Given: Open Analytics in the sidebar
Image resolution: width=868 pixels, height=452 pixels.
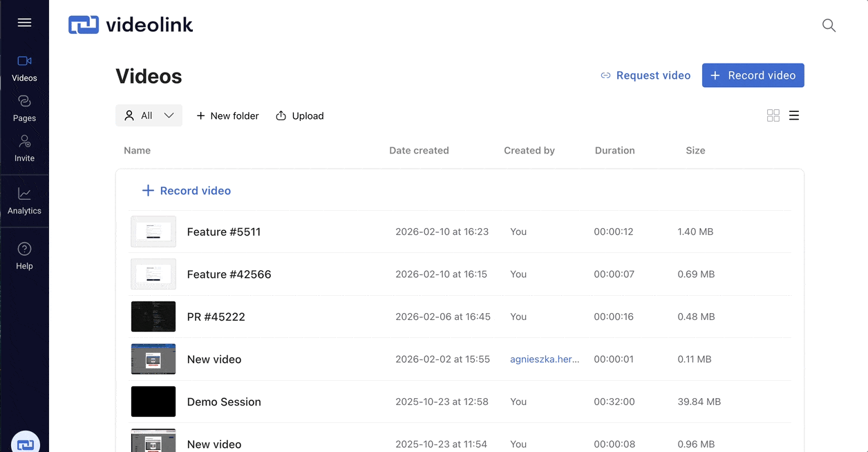Looking at the screenshot, I should (x=24, y=201).
